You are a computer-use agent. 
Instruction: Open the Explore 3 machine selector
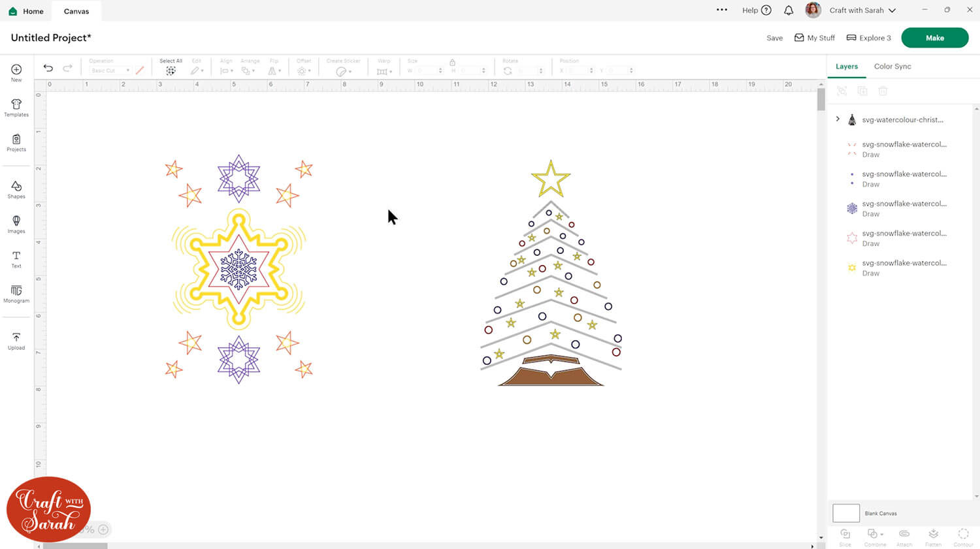[x=868, y=38]
